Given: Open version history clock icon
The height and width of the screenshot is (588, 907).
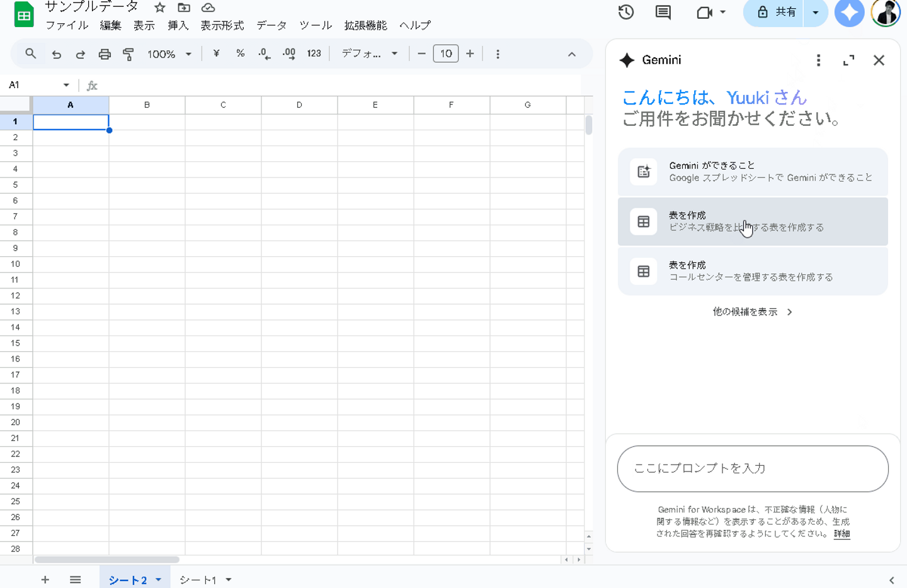Looking at the screenshot, I should click(x=625, y=12).
